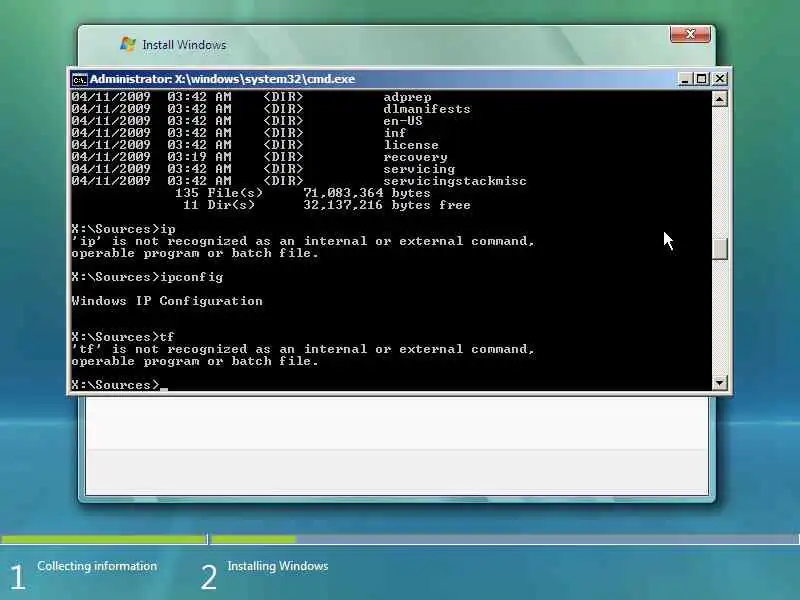Click the 'X:\Sources>tf' command line

click(x=123, y=337)
